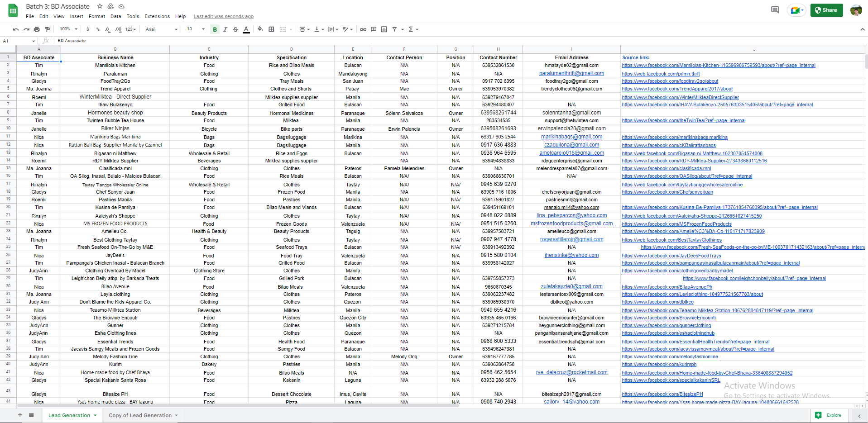868x423 pixels.
Task: Open the Extensions menu
Action: pyautogui.click(x=157, y=16)
